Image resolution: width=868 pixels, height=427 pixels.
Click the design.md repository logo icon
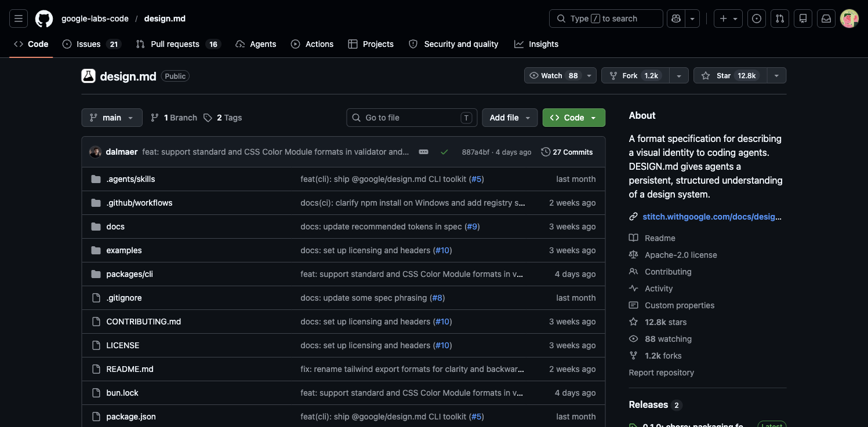pos(88,76)
